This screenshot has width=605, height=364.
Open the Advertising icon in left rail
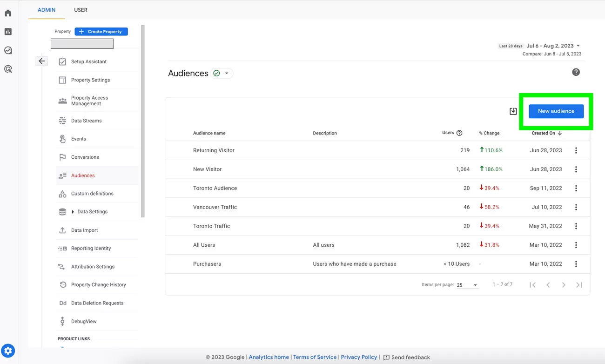pos(8,69)
